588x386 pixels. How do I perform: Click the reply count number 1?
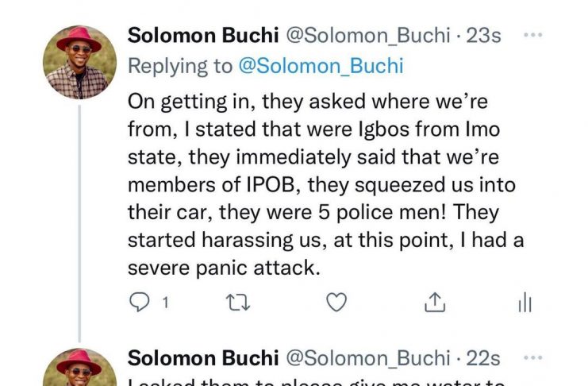[x=165, y=303]
